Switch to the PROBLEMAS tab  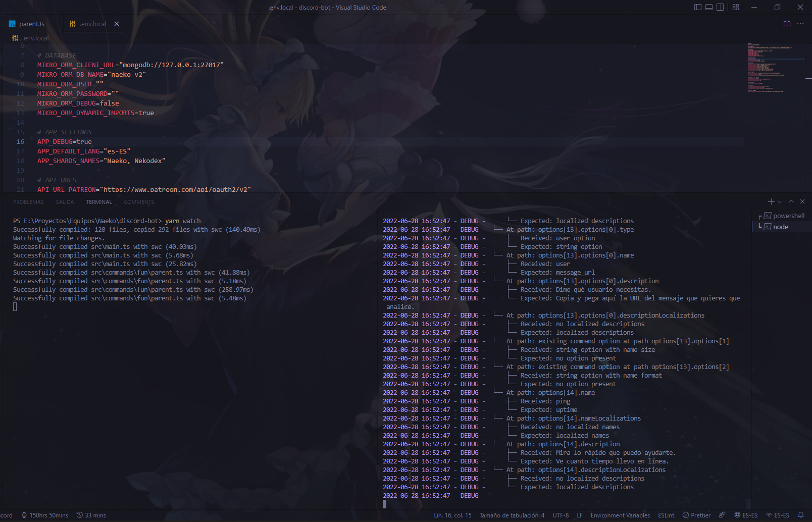pyautogui.click(x=28, y=201)
